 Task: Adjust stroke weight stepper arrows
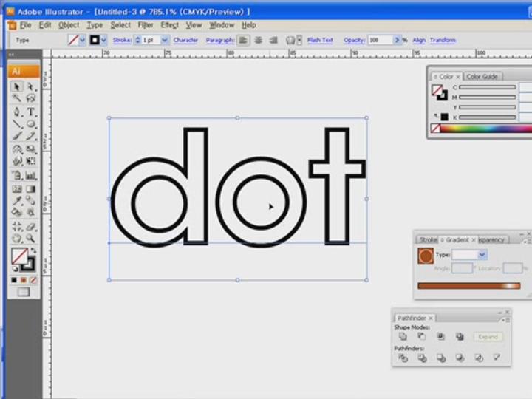[137, 41]
